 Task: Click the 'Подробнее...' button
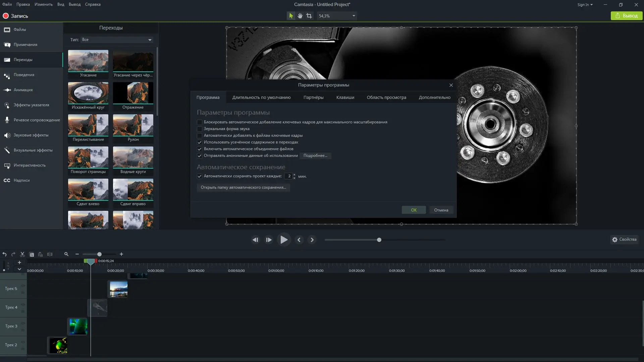coord(315,156)
